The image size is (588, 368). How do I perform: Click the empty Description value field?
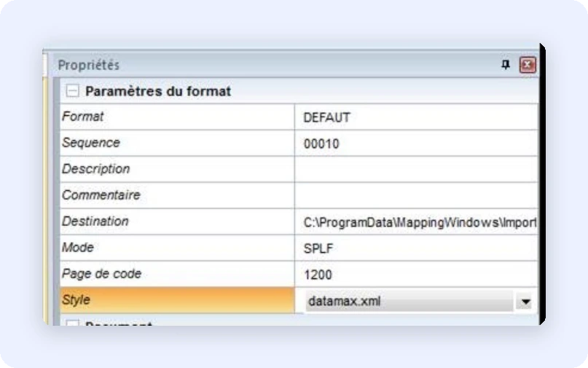416,170
